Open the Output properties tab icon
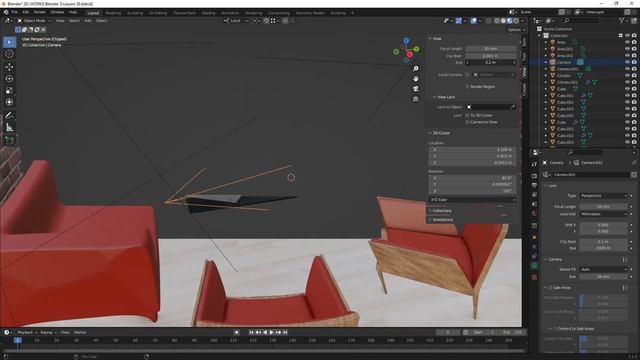This screenshot has width=640, height=360. pyautogui.click(x=534, y=186)
